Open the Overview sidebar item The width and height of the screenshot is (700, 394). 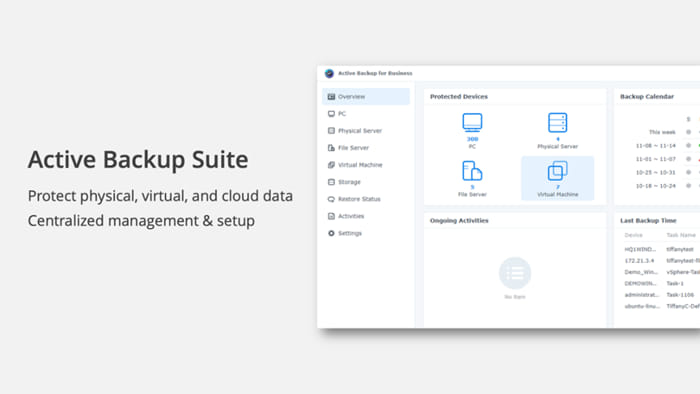coord(366,96)
